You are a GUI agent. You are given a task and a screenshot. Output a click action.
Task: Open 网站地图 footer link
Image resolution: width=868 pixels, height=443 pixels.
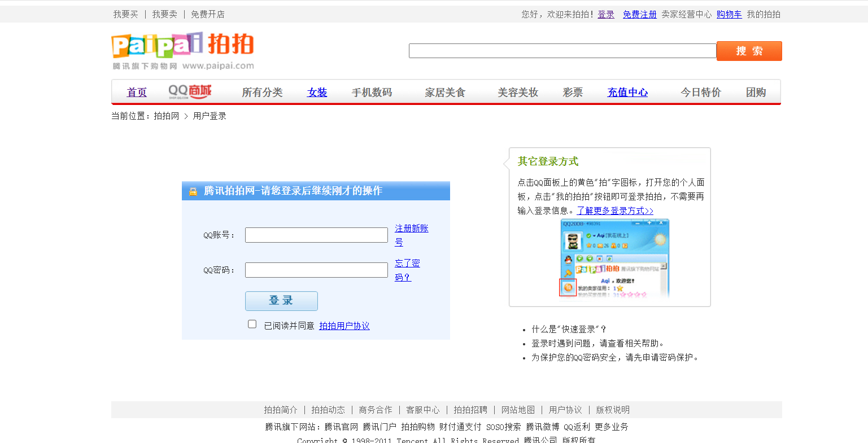518,410
